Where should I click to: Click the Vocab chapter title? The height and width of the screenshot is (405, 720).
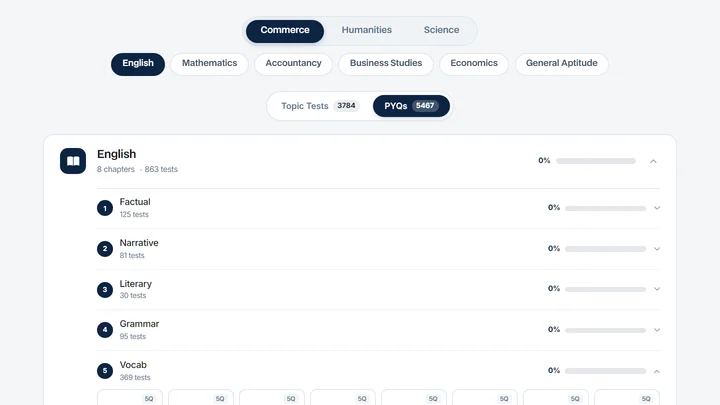pos(133,365)
